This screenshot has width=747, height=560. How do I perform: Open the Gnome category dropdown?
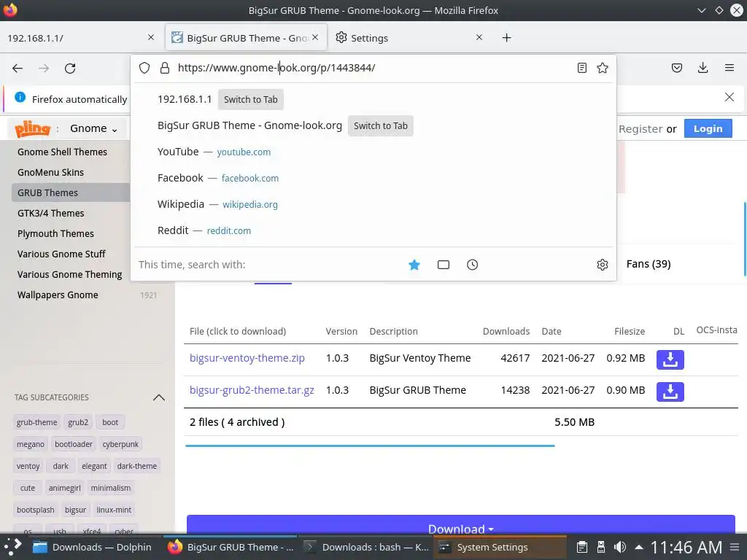93,128
